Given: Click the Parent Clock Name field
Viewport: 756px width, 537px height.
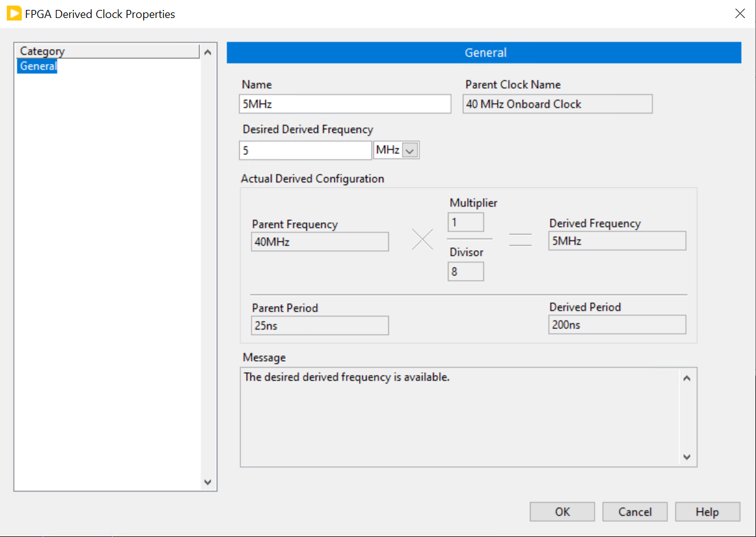Looking at the screenshot, I should [x=557, y=104].
